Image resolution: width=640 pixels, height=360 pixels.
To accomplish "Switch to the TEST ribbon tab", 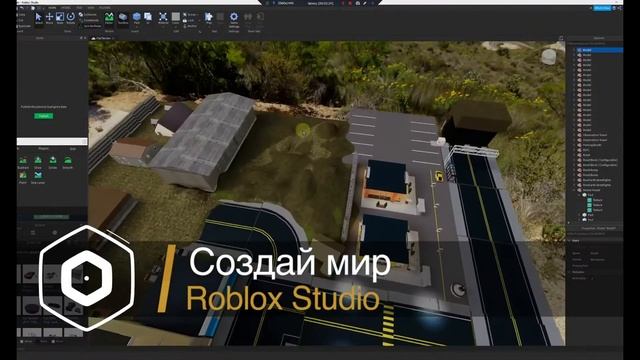I will coord(79,7).
